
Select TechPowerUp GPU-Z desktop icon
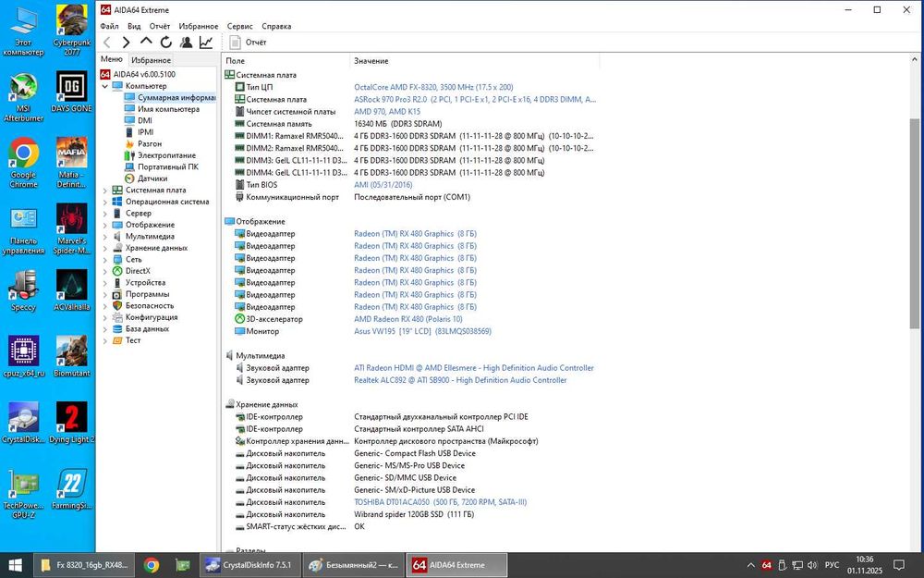tap(24, 494)
